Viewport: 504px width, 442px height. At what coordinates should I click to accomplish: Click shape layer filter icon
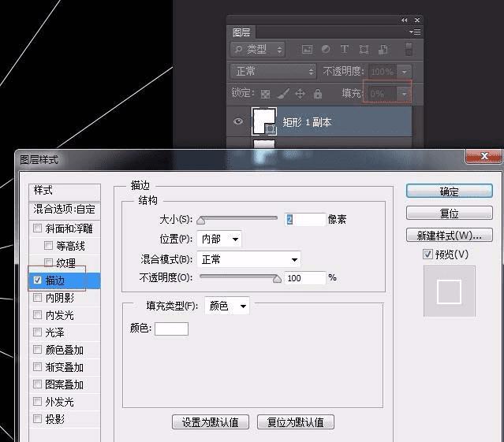point(364,49)
